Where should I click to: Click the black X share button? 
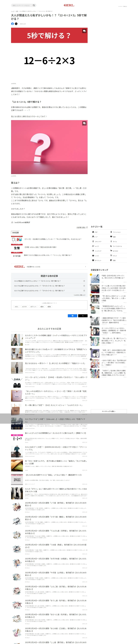point(83,316)
